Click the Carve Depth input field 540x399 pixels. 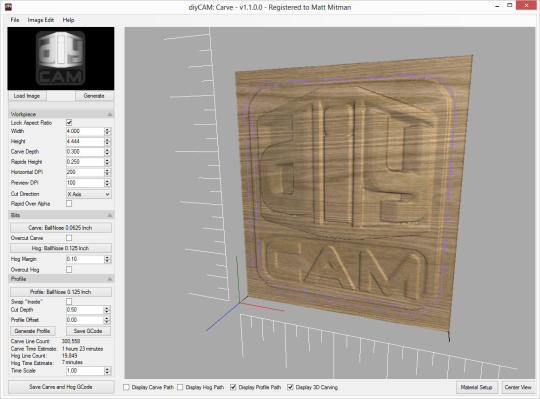85,151
